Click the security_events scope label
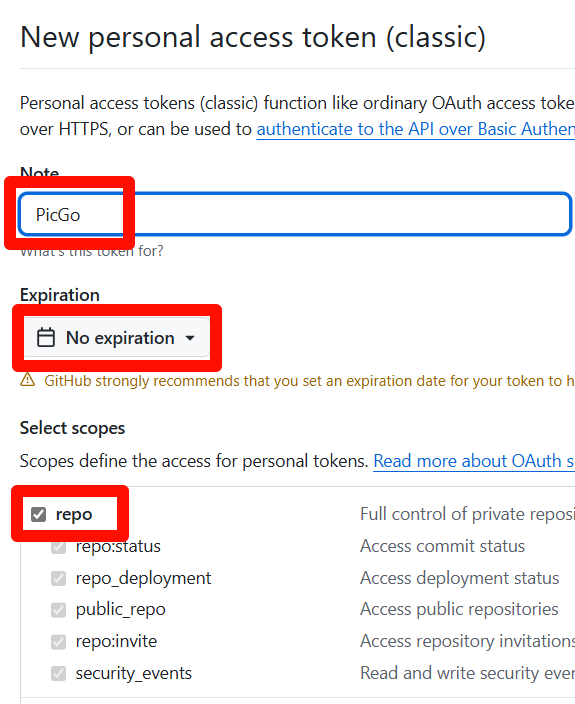 tap(133, 673)
